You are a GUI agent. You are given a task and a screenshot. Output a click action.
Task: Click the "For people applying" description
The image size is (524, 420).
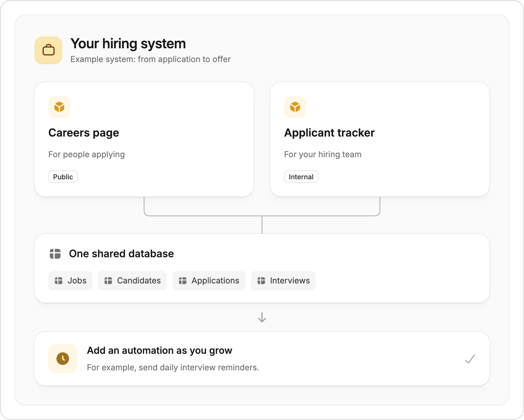click(87, 154)
